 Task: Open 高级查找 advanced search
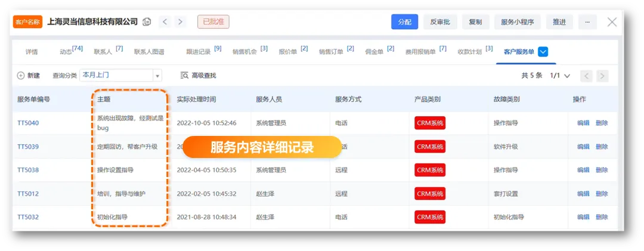coord(198,76)
